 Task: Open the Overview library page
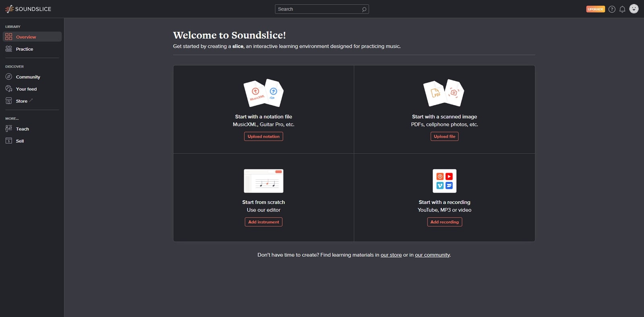pos(32,37)
